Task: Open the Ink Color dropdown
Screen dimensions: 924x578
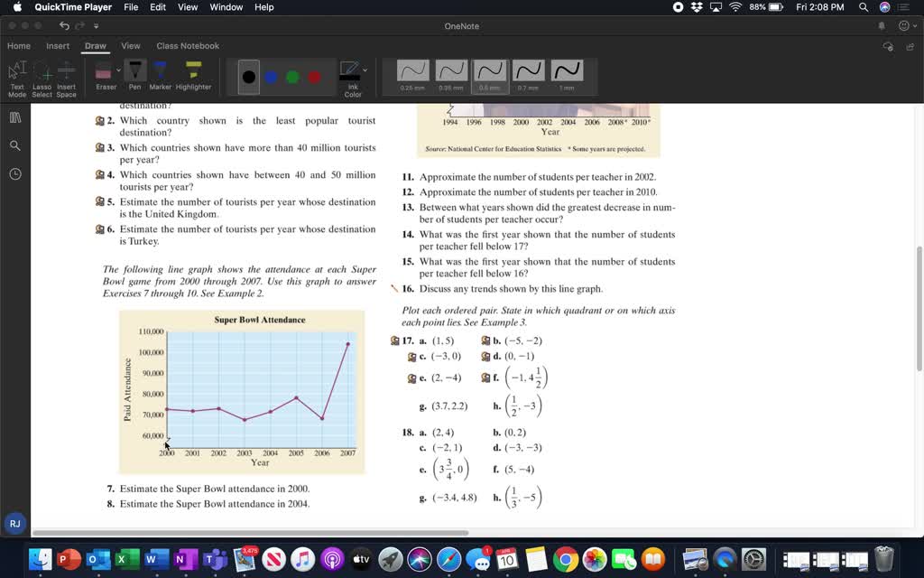Action: coord(365,70)
